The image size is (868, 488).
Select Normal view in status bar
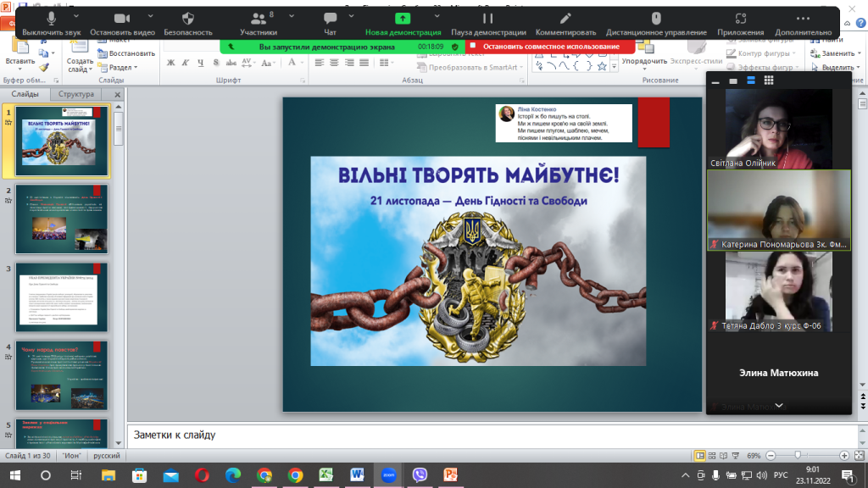pos(700,456)
